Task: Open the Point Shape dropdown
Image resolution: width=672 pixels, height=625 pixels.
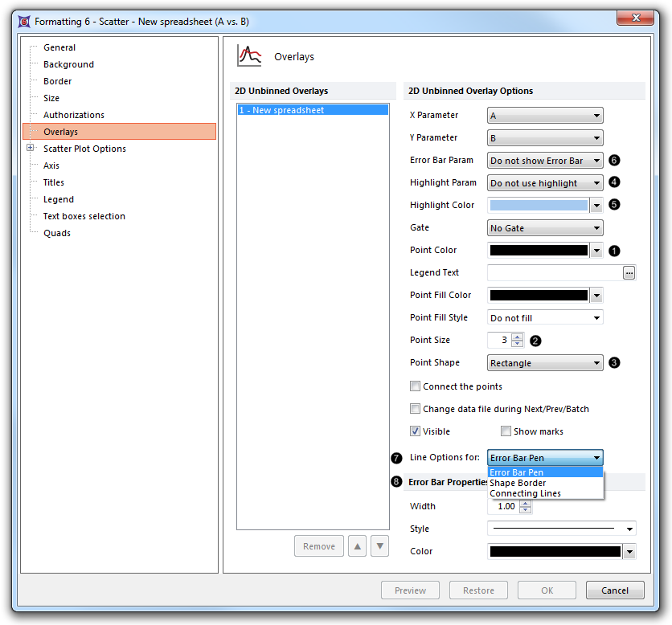Action: point(545,363)
